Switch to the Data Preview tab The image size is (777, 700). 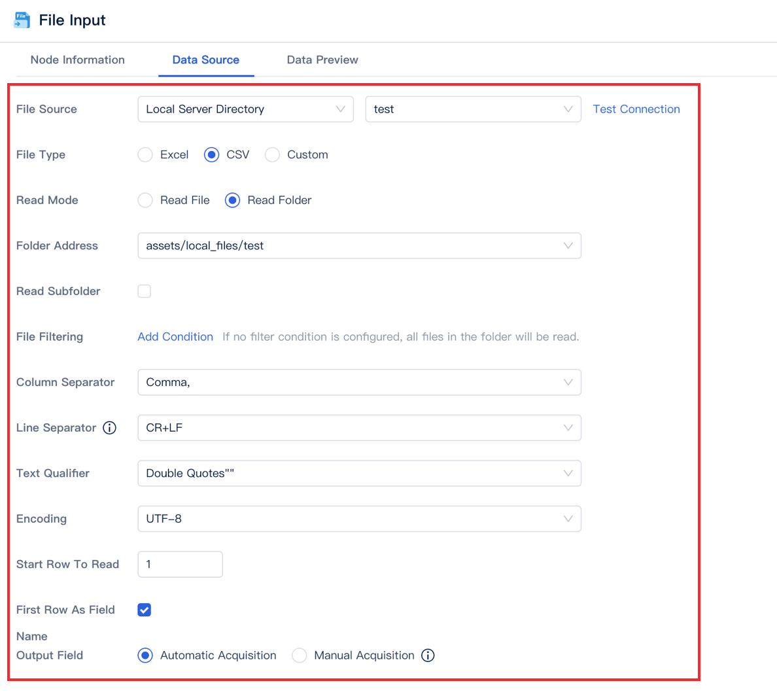coord(322,60)
